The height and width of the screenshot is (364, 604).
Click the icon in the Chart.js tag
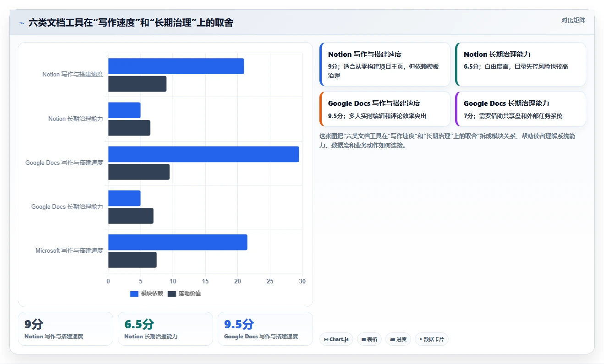tap(326, 340)
